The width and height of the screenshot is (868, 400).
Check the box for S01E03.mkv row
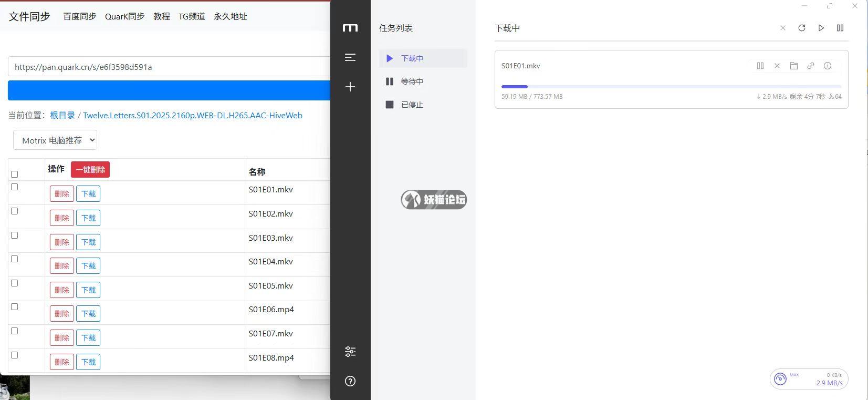(15, 235)
